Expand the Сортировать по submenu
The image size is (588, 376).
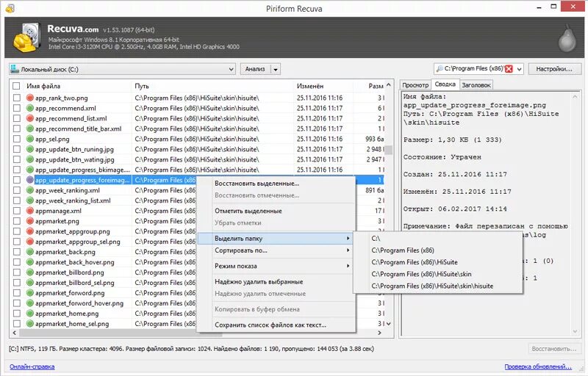point(277,250)
